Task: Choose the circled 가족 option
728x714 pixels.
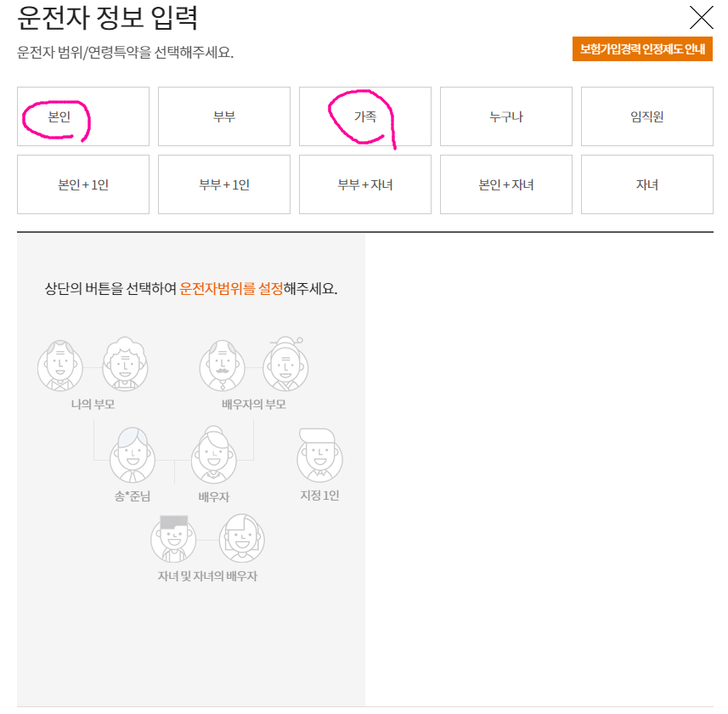Action: click(364, 116)
